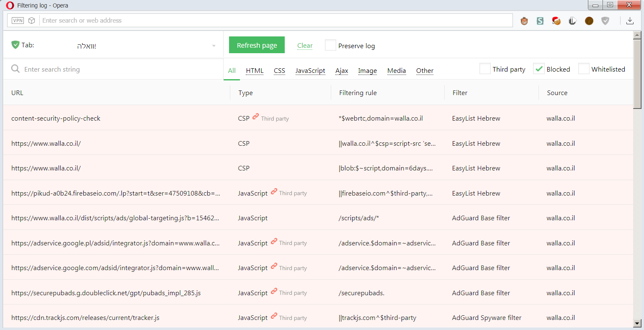
Task: Click third-party link icon on firebaseio row
Action: (x=274, y=191)
